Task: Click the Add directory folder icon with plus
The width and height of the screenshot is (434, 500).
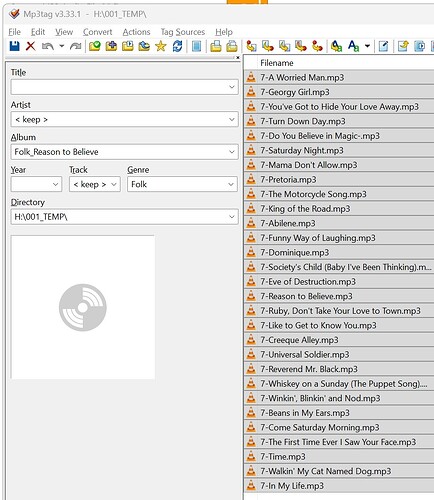Action: [111, 46]
